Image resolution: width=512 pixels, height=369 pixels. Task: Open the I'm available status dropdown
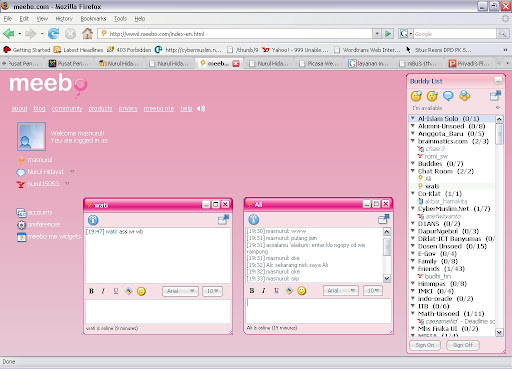click(498, 108)
